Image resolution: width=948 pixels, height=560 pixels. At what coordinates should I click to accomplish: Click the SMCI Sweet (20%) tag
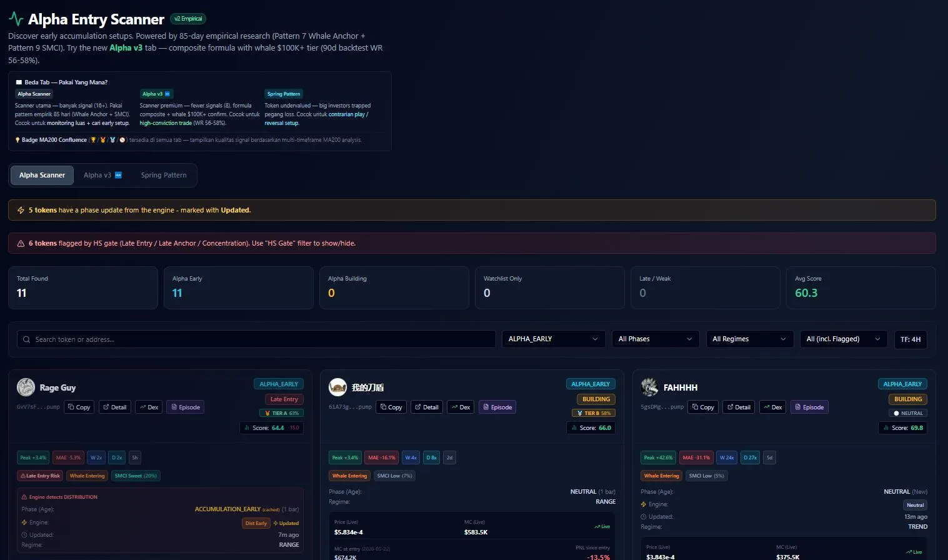pyautogui.click(x=136, y=476)
